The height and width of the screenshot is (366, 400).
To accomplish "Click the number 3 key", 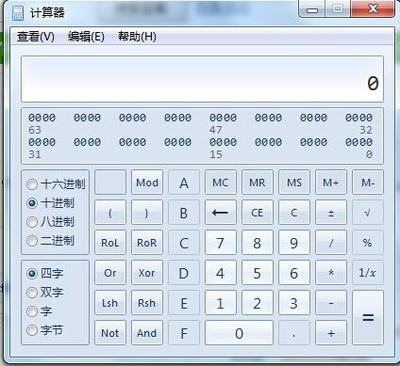I will click(x=294, y=303).
